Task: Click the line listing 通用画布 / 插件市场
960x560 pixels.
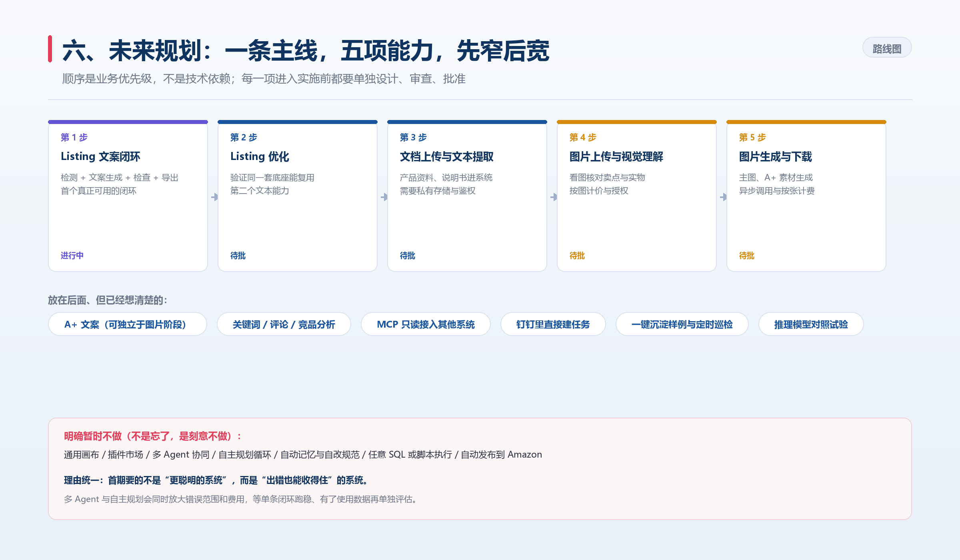Action: click(303, 454)
